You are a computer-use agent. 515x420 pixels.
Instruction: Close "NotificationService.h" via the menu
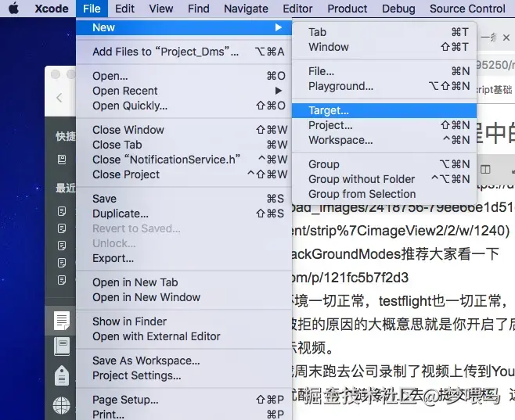click(184, 160)
